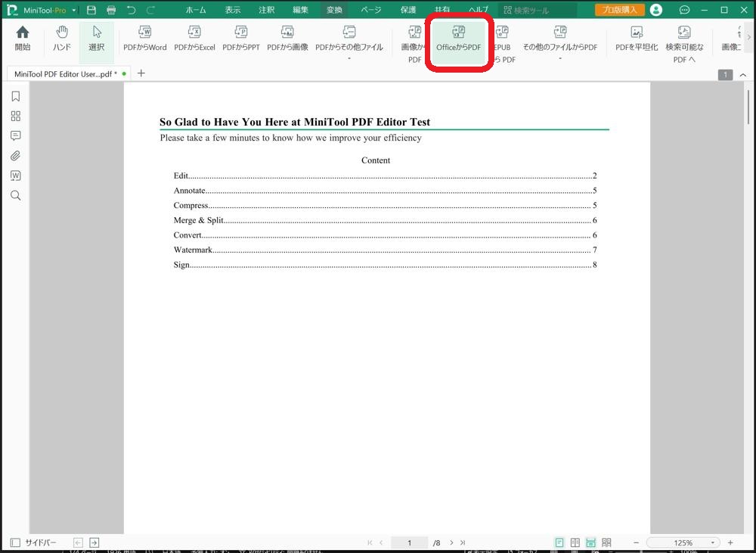
Task: Enable continuous scrolling view mode
Action: pyautogui.click(x=590, y=542)
